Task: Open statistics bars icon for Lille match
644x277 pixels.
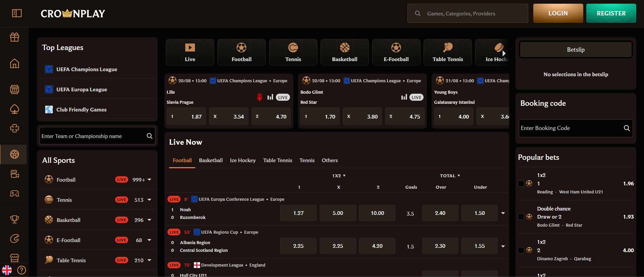Action: pyautogui.click(x=270, y=97)
